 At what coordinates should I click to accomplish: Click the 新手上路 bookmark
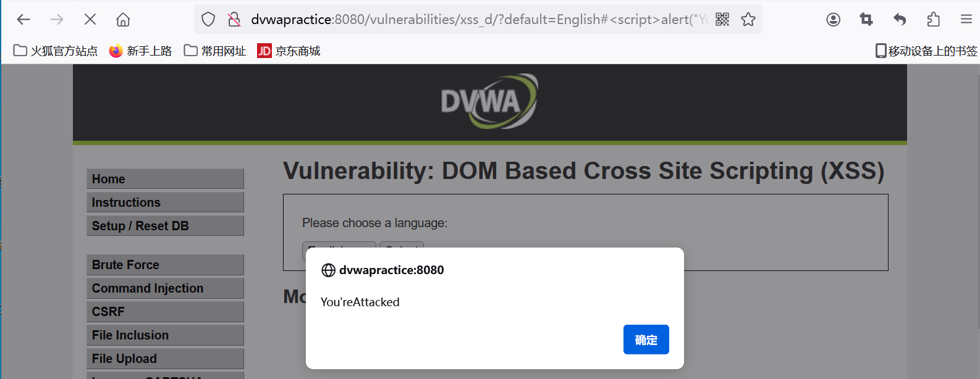pos(140,51)
